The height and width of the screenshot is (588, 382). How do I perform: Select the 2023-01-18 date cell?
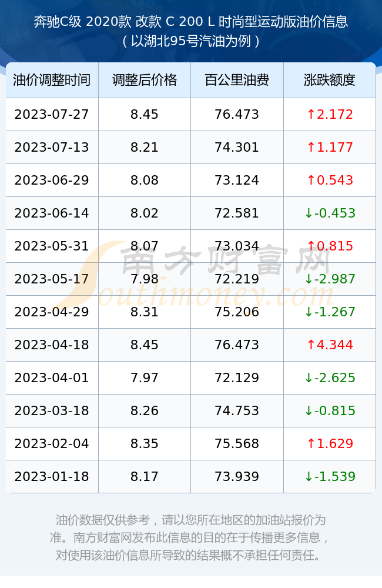pyautogui.click(x=52, y=476)
